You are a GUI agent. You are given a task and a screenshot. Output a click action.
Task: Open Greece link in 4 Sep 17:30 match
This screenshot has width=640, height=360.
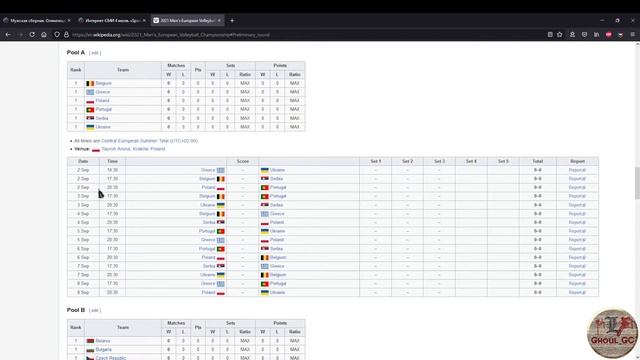point(277,214)
